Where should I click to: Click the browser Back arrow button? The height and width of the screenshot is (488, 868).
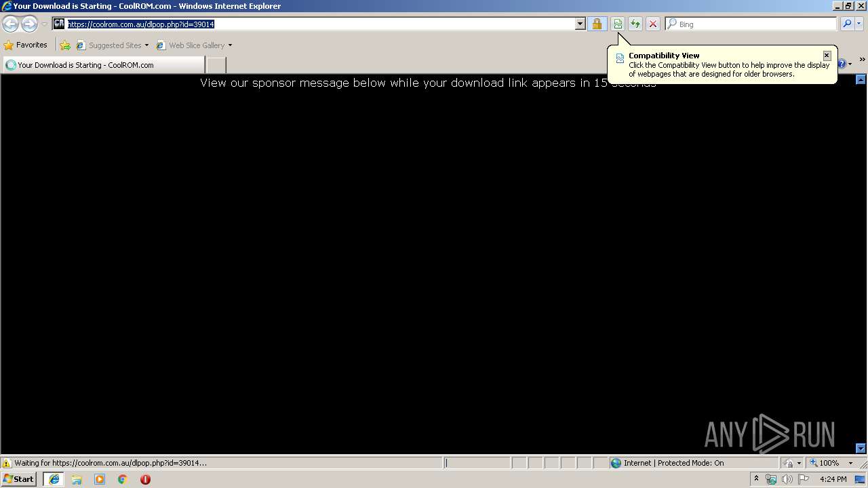[10, 24]
